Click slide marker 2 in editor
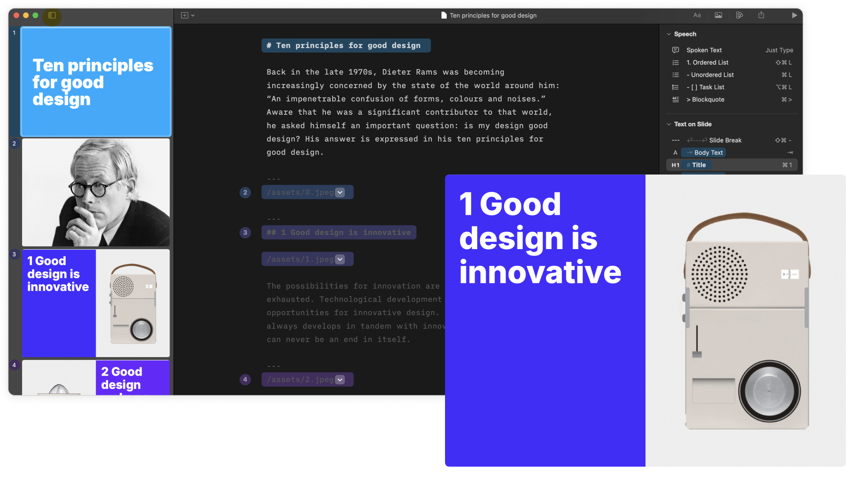 click(245, 192)
